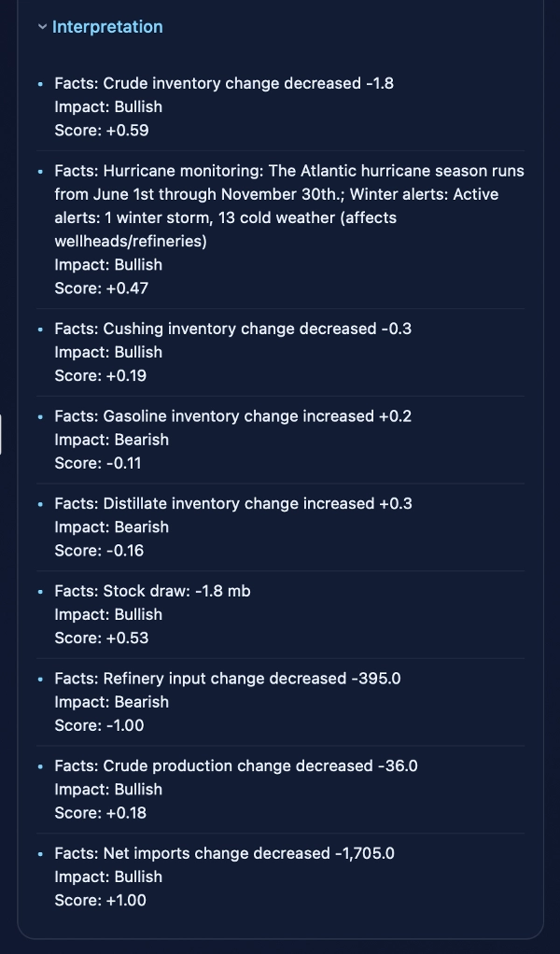Click the +0.53 score line
560x954 pixels.
(x=101, y=638)
